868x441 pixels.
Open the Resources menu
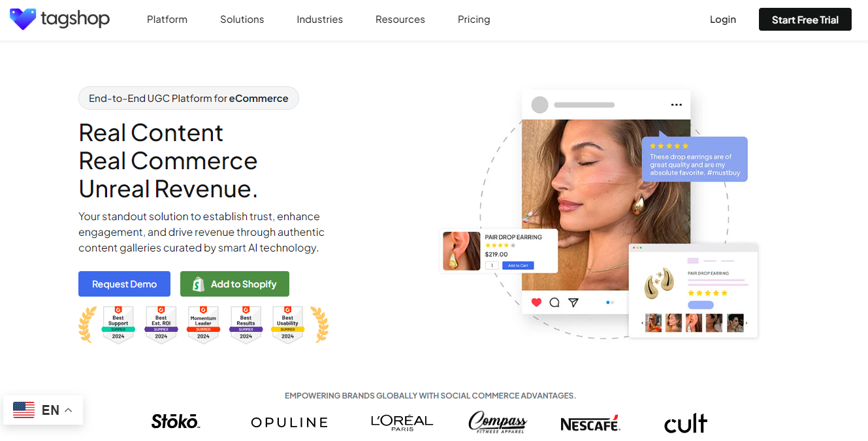(x=400, y=20)
